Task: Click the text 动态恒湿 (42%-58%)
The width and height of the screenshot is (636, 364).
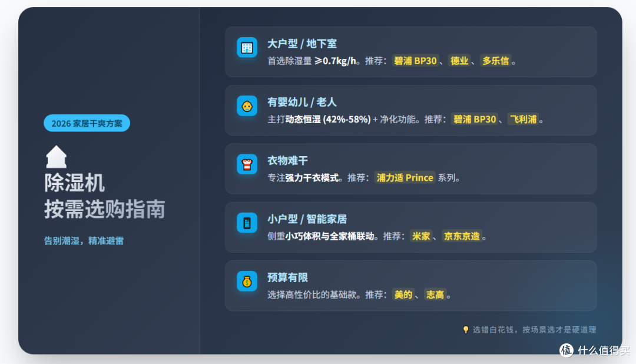Action: 328,120
